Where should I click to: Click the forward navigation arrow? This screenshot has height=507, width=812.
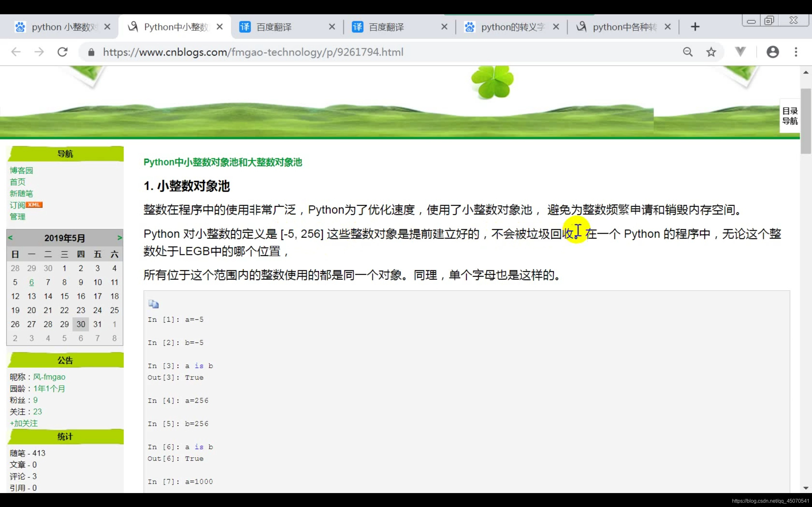pos(39,52)
